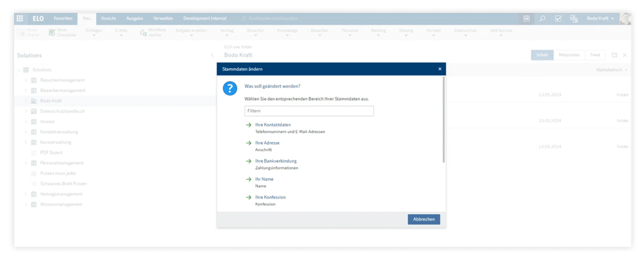Click the blue question mark icon

(x=229, y=89)
